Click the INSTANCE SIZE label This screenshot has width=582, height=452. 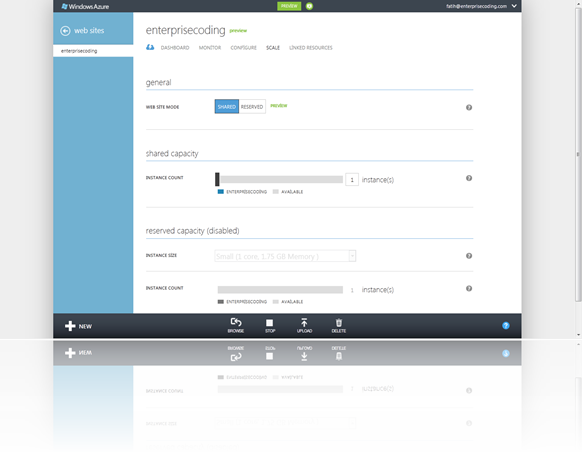tap(161, 255)
